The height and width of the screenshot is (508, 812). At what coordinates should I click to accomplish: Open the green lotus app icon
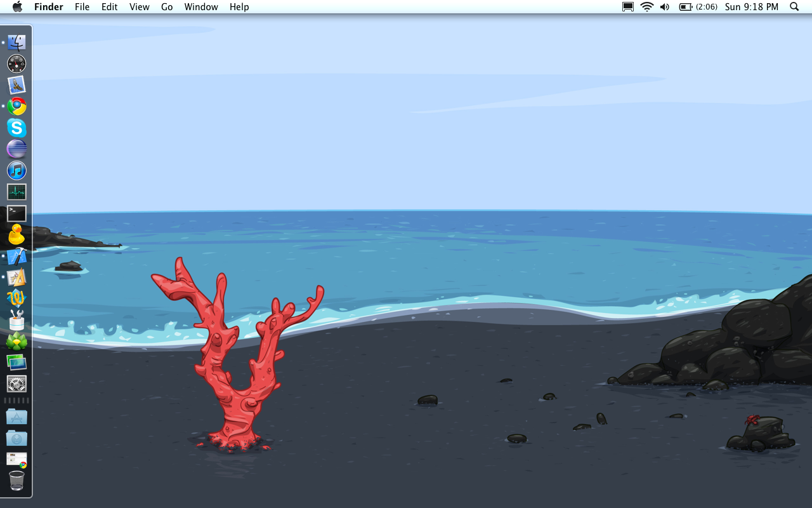click(x=16, y=341)
